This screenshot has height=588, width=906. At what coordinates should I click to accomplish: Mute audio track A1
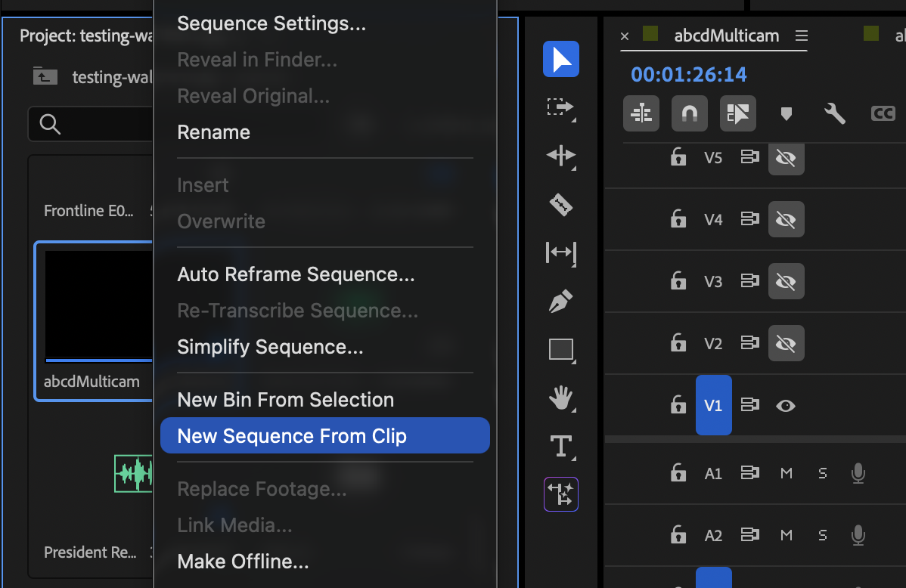click(x=786, y=473)
